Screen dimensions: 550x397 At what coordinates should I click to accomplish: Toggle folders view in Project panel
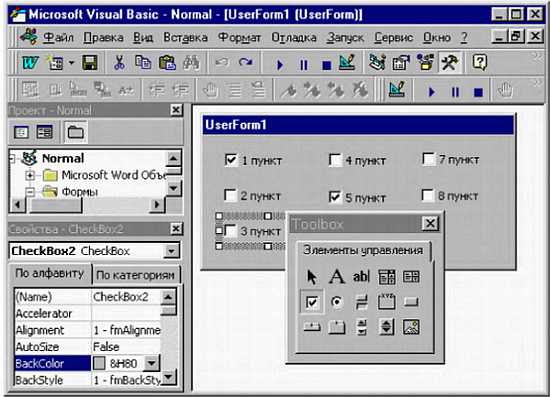75,132
